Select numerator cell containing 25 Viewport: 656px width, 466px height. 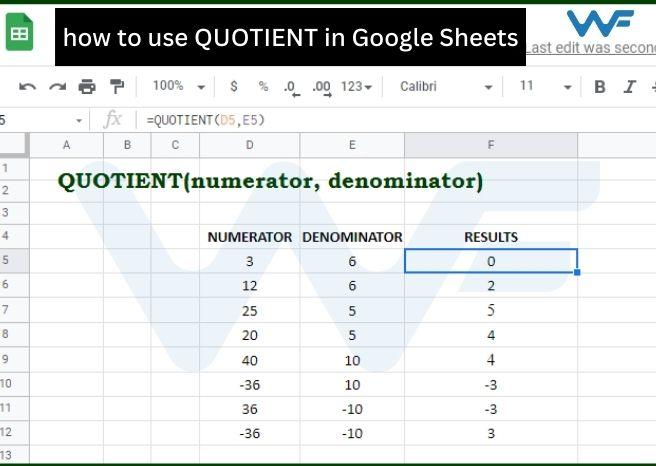(250, 310)
